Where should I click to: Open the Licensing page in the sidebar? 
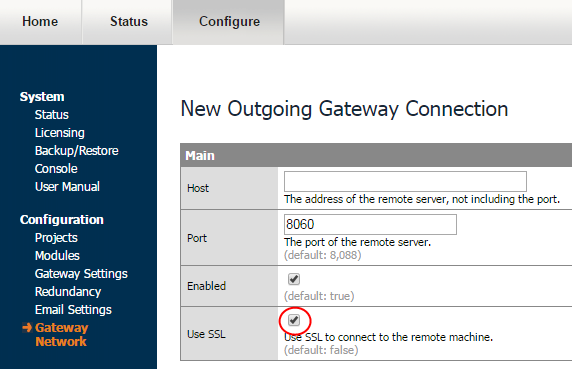click(x=60, y=133)
